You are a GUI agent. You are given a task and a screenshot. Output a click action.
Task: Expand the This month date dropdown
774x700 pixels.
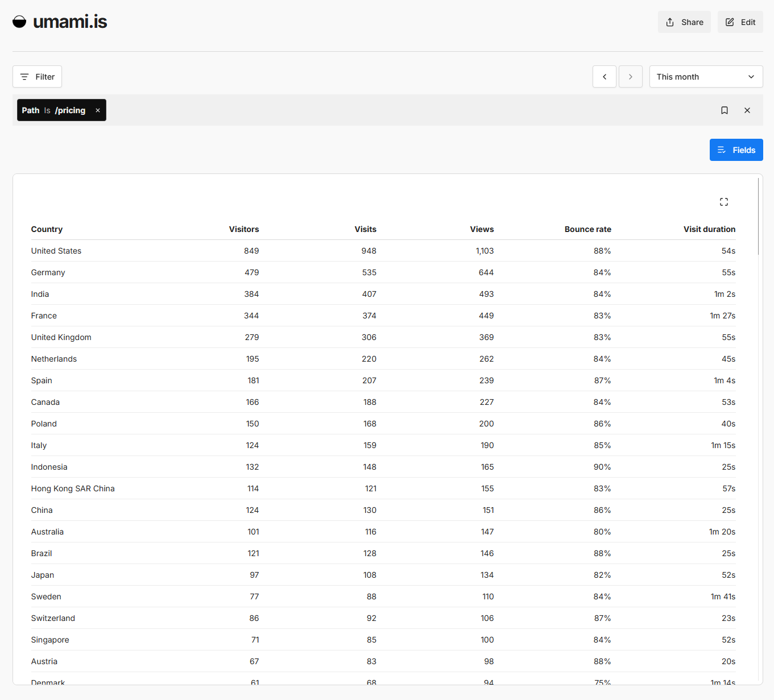click(705, 77)
